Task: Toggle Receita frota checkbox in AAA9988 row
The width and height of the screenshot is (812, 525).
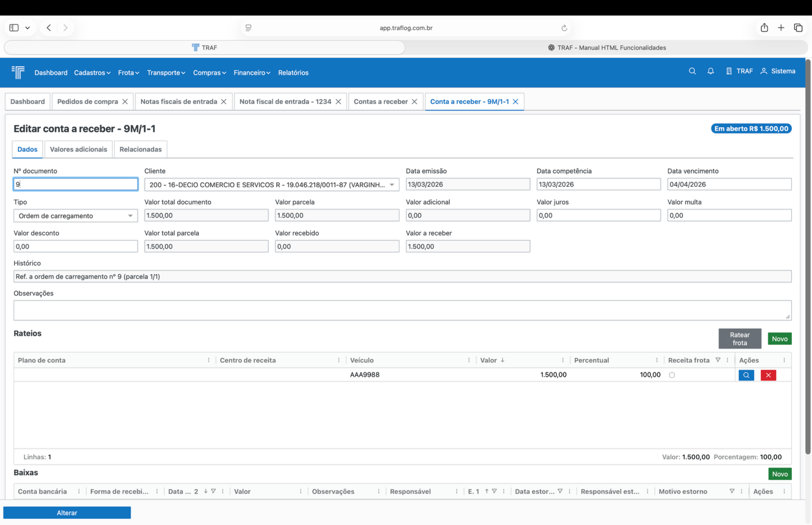Action: [672, 375]
